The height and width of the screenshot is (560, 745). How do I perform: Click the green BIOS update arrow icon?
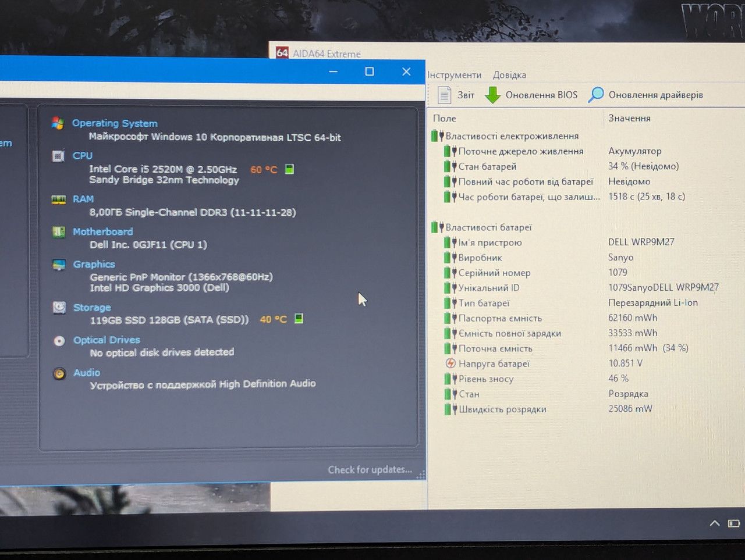tap(493, 95)
